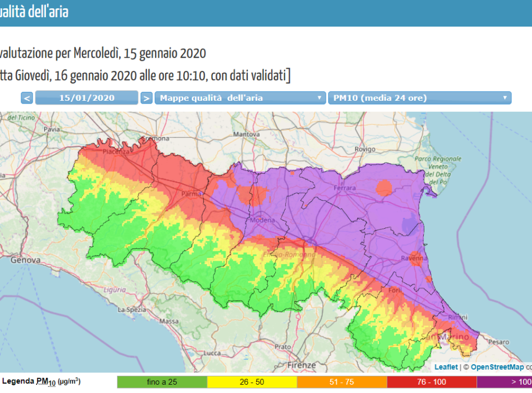Click the 15/01/2020 date field
Image resolution: width=532 pixels, height=393 pixels.
(x=86, y=98)
